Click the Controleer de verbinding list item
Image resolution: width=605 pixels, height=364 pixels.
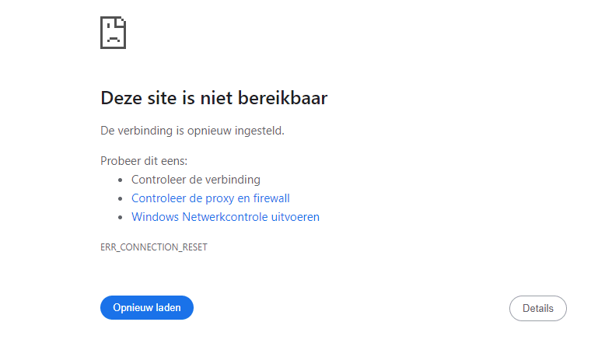pyautogui.click(x=196, y=180)
